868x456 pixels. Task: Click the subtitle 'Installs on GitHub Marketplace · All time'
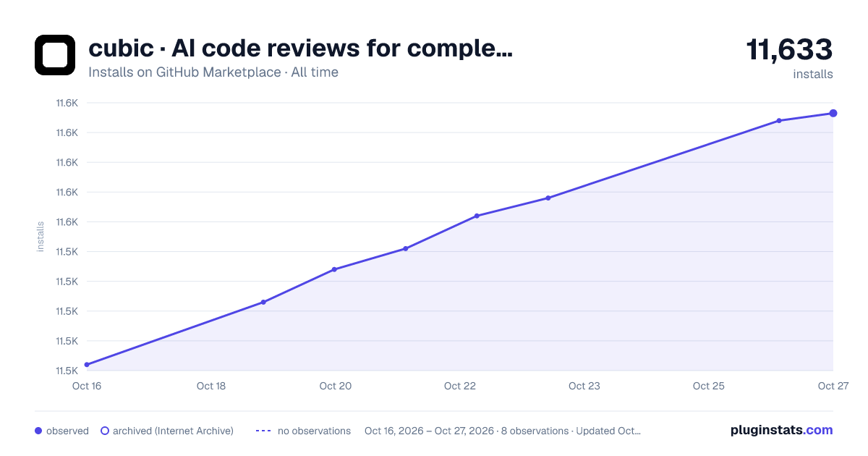coord(213,72)
